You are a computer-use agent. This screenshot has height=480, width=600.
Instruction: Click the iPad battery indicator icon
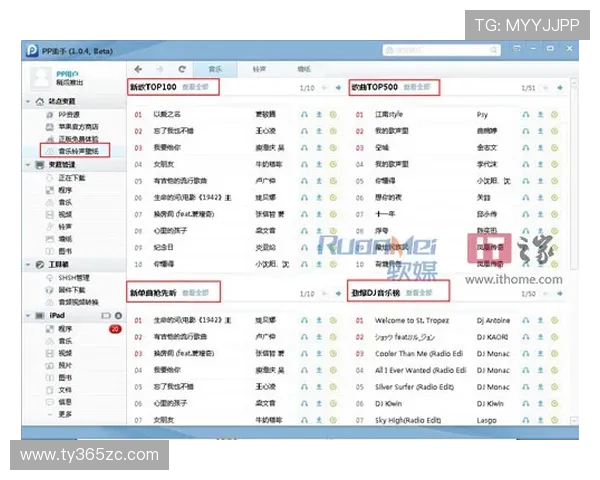(x=106, y=315)
